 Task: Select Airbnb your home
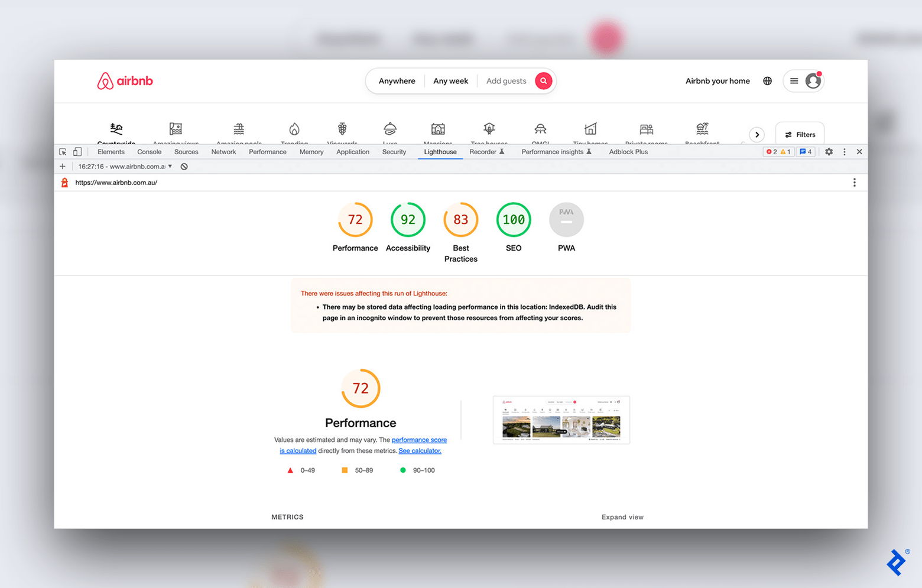coord(718,80)
